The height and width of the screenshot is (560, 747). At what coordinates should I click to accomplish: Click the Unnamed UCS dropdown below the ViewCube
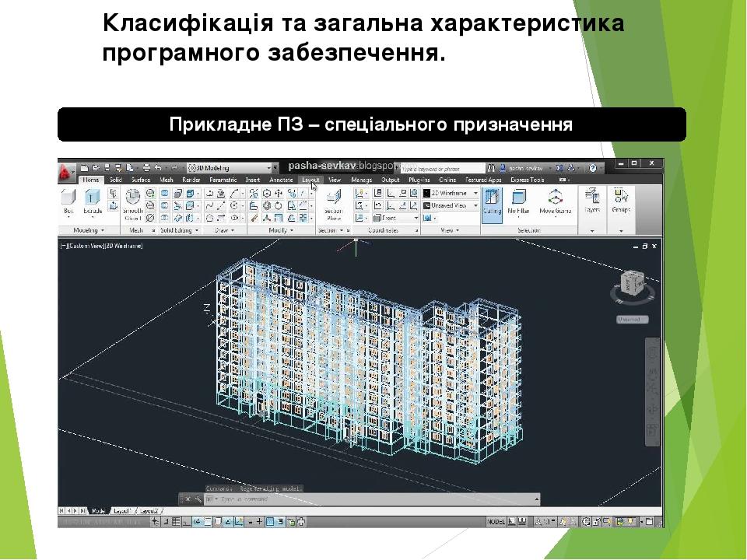click(632, 320)
